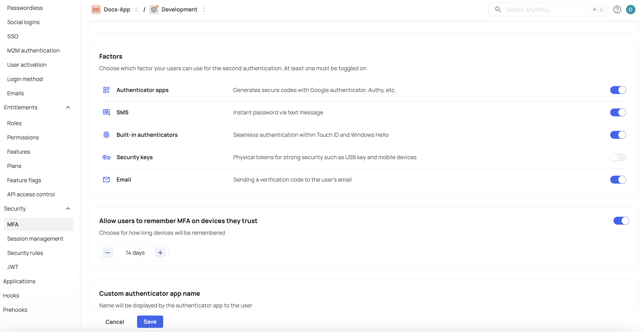Click the Built-in authenticators fingerprint icon

tap(106, 135)
